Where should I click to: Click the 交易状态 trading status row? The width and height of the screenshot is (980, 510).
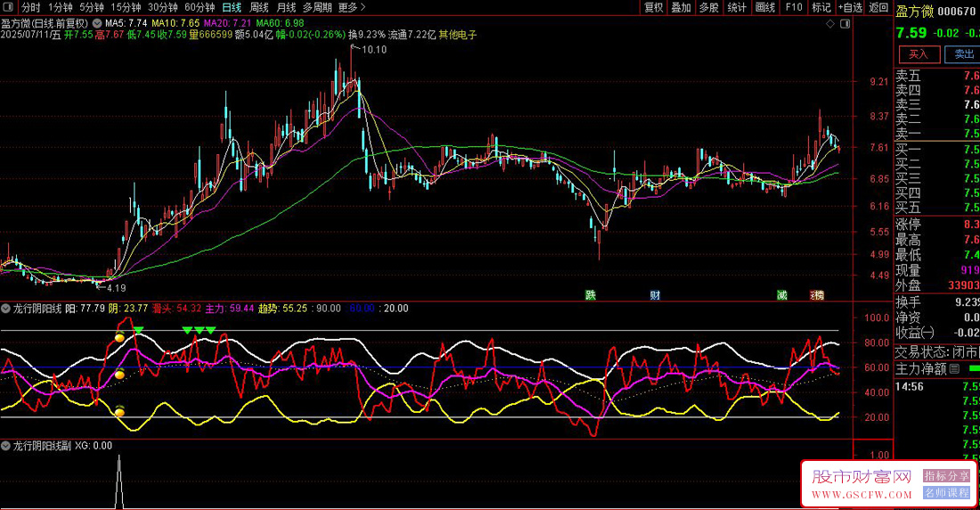937,352
